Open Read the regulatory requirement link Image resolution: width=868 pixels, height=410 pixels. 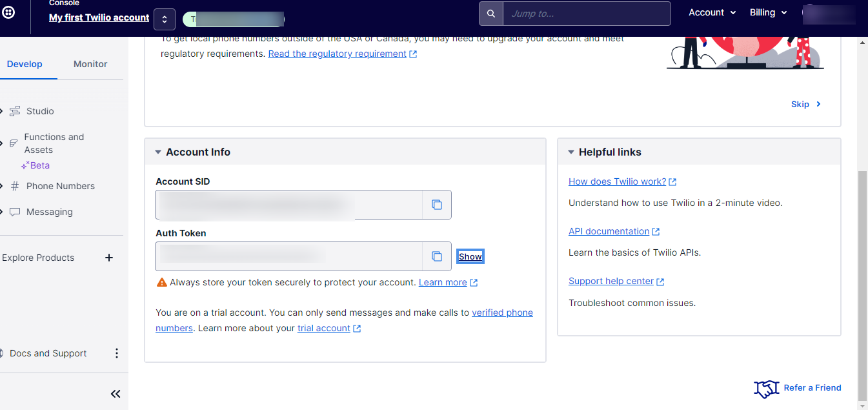pyautogui.click(x=338, y=54)
